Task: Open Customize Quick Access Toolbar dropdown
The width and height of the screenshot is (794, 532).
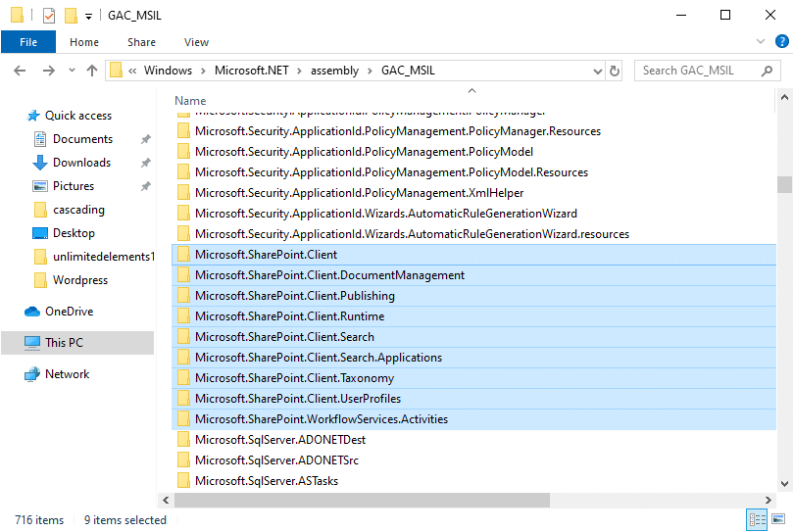Action: tap(88, 17)
